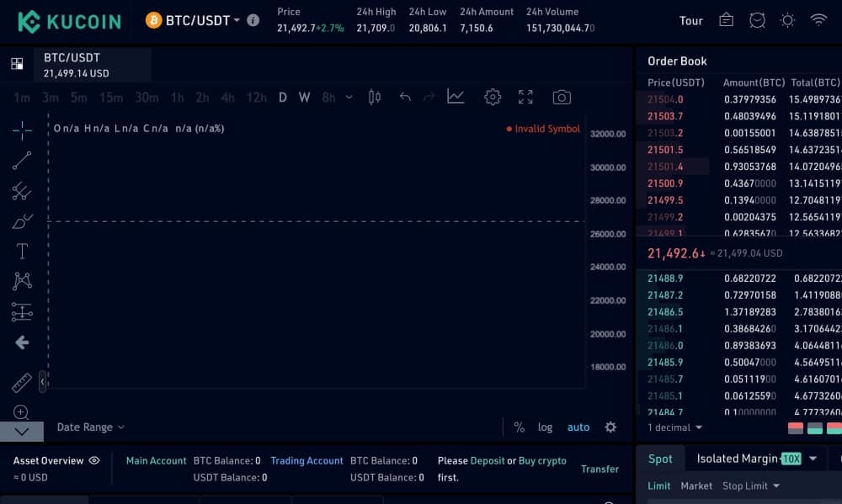This screenshot has width=842, height=504.
Task: Open the orders clipboard icon in header
Action: point(726,20)
